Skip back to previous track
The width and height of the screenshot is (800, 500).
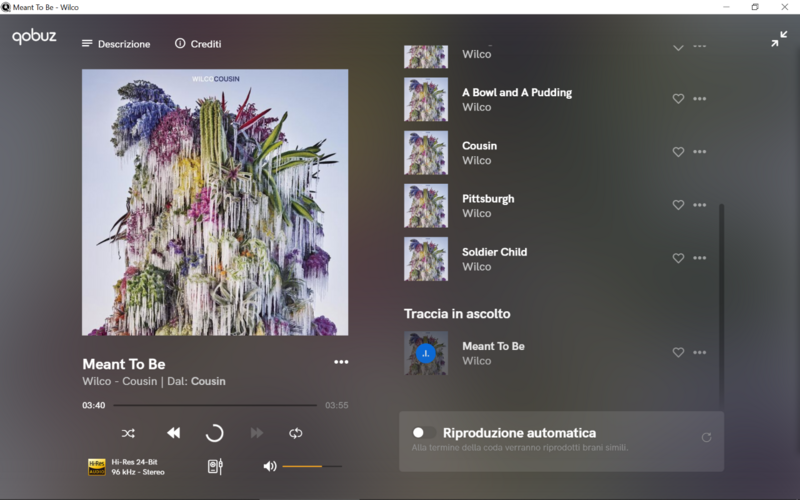click(173, 433)
